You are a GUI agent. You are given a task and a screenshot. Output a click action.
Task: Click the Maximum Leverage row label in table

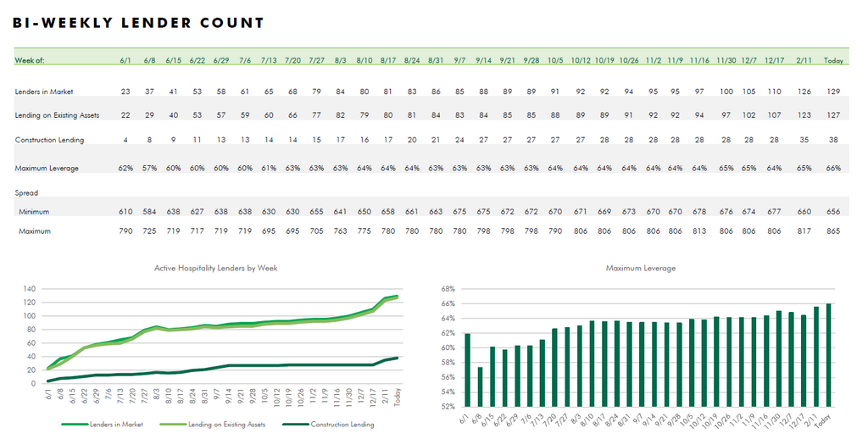pos(47,169)
